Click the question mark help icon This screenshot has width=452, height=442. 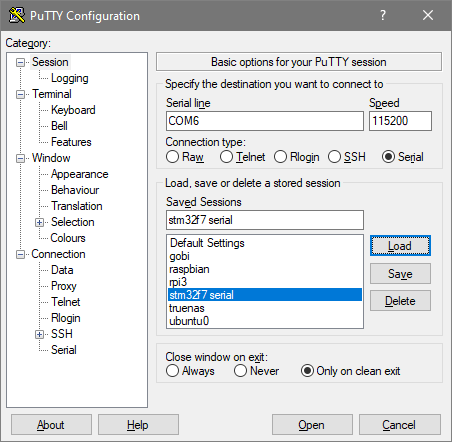(383, 15)
